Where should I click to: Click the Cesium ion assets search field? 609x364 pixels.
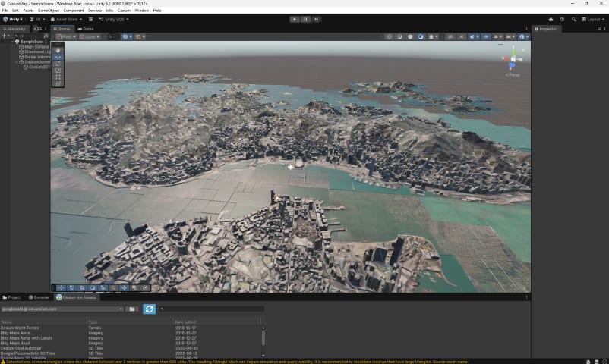click(212, 309)
